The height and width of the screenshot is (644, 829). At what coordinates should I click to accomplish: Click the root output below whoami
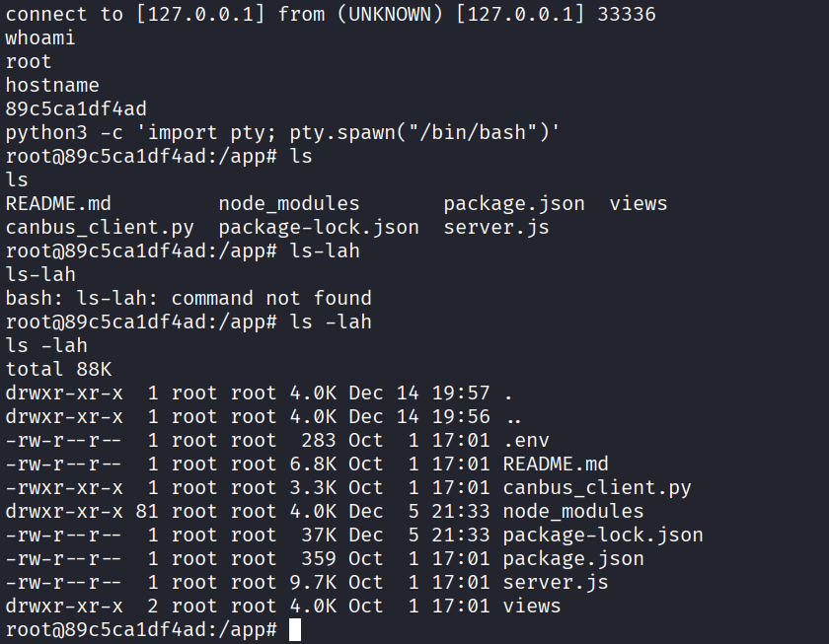point(28,61)
